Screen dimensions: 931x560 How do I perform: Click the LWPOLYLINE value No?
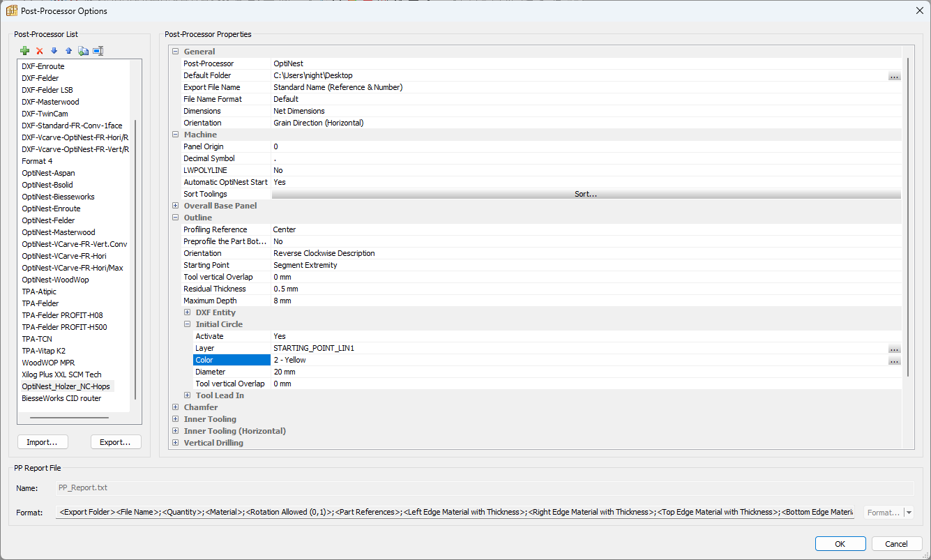[278, 170]
